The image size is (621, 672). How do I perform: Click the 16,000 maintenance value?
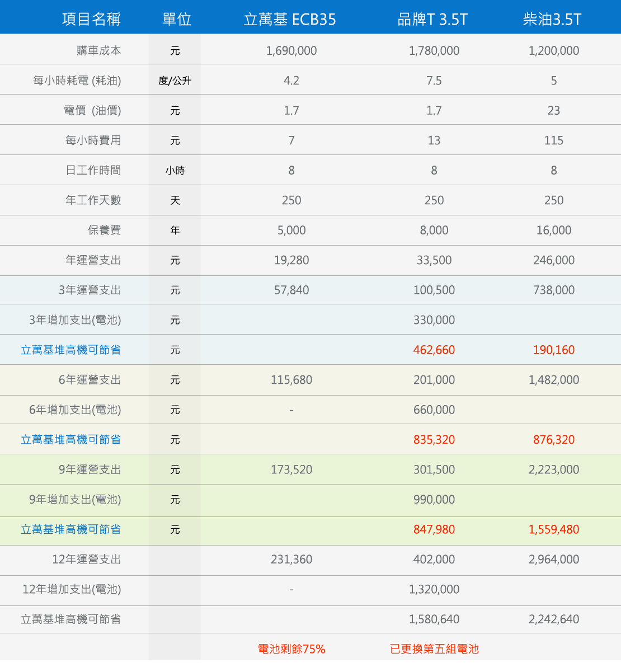pos(554,230)
